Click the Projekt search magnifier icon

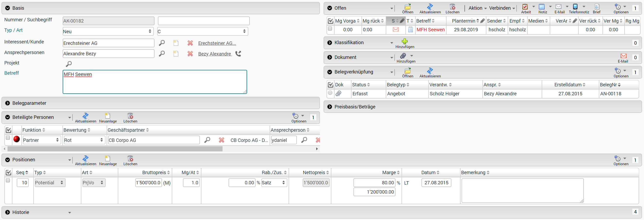click(x=69, y=64)
